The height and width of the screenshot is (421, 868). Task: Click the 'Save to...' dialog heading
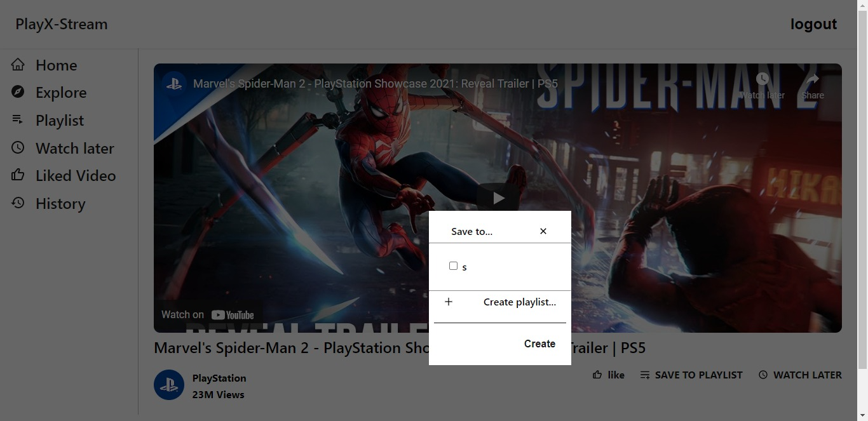(x=471, y=231)
